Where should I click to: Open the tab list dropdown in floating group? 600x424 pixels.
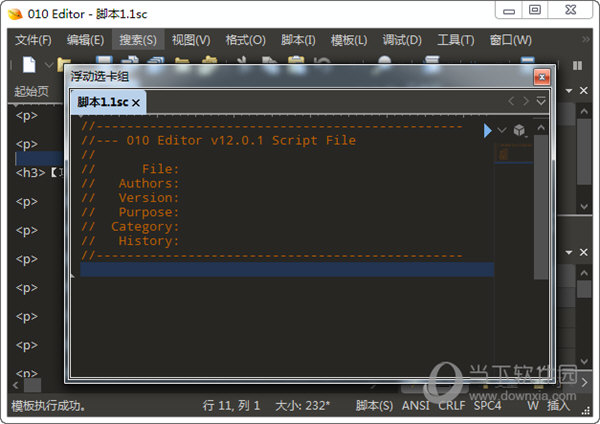pos(541,101)
